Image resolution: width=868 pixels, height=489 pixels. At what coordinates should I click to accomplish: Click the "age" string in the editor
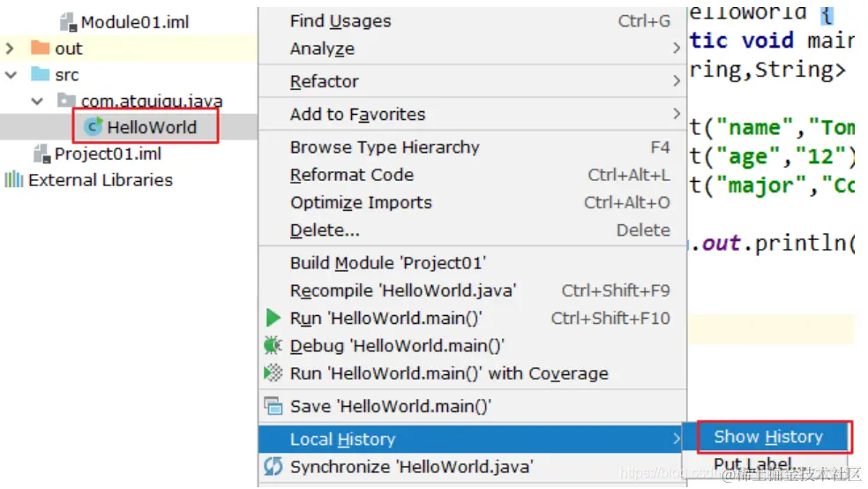pyautogui.click(x=750, y=157)
